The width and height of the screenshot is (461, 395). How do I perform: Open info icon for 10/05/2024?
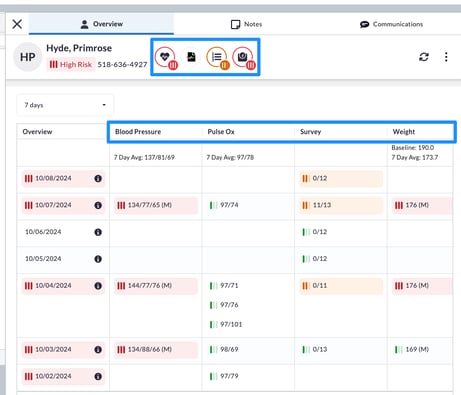98,259
